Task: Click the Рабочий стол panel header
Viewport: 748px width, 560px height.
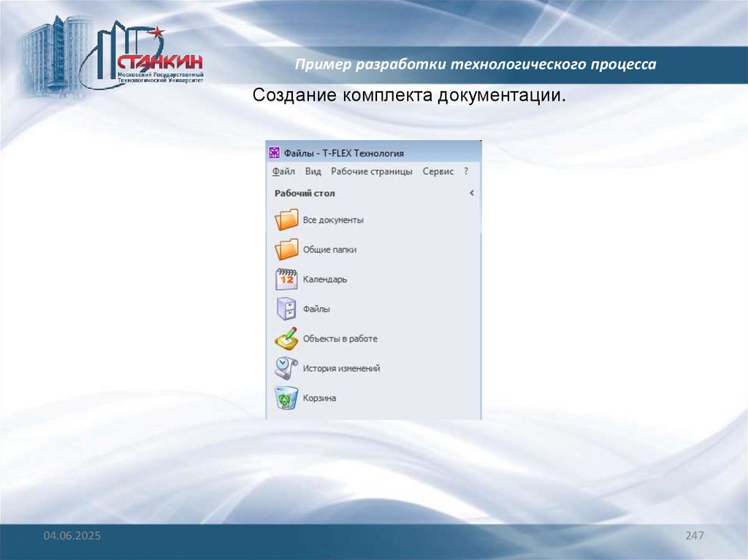Action: (305, 193)
